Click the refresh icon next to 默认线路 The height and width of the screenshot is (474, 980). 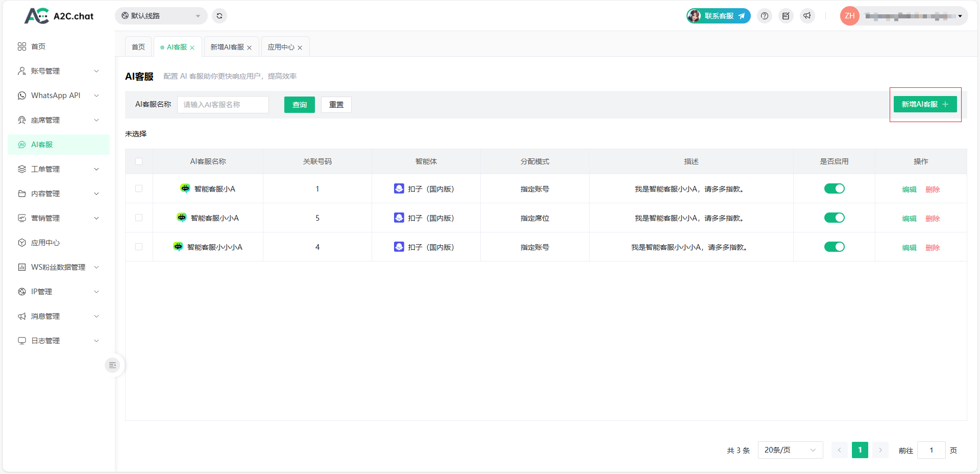pos(219,16)
